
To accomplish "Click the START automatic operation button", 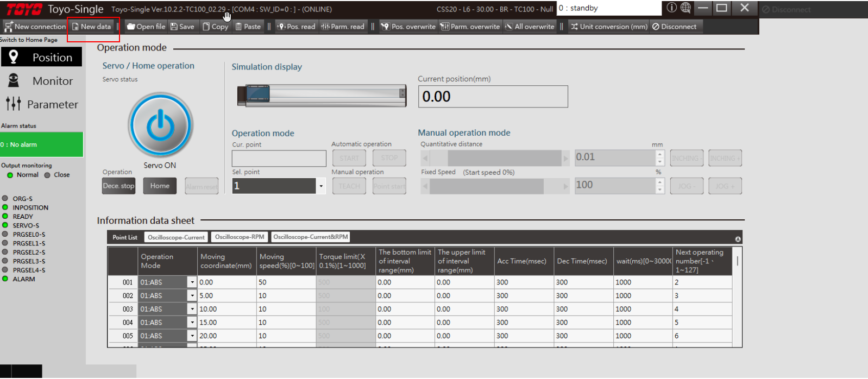I will pyautogui.click(x=349, y=158).
